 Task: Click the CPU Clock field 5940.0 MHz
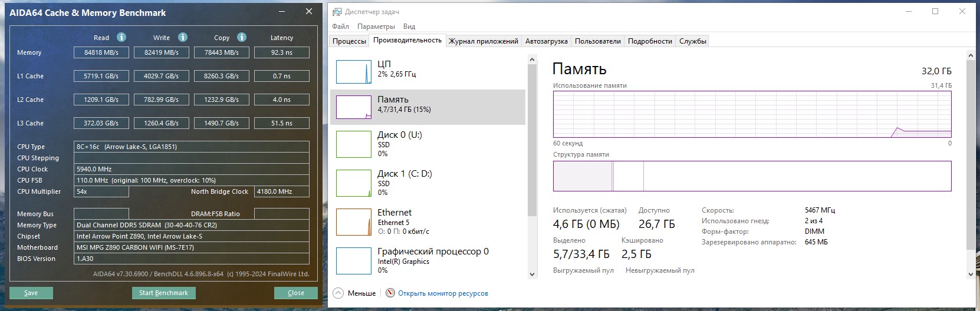tap(192, 169)
